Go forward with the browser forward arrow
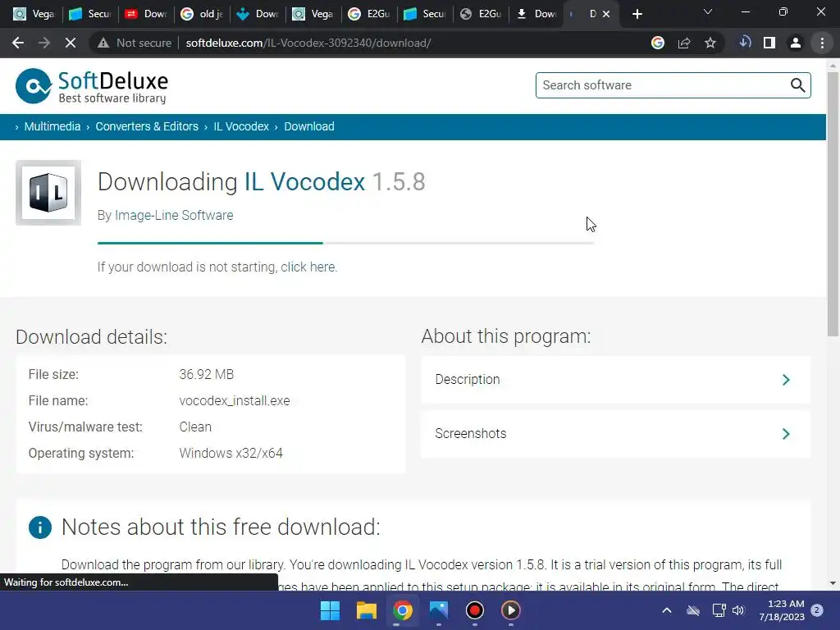The image size is (840, 630). pyautogui.click(x=44, y=43)
